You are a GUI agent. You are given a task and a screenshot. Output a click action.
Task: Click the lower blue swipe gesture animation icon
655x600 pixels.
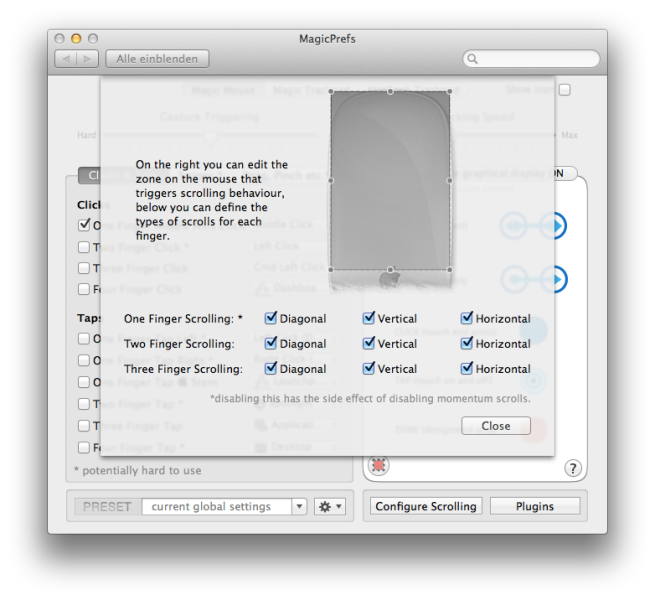pos(534,279)
